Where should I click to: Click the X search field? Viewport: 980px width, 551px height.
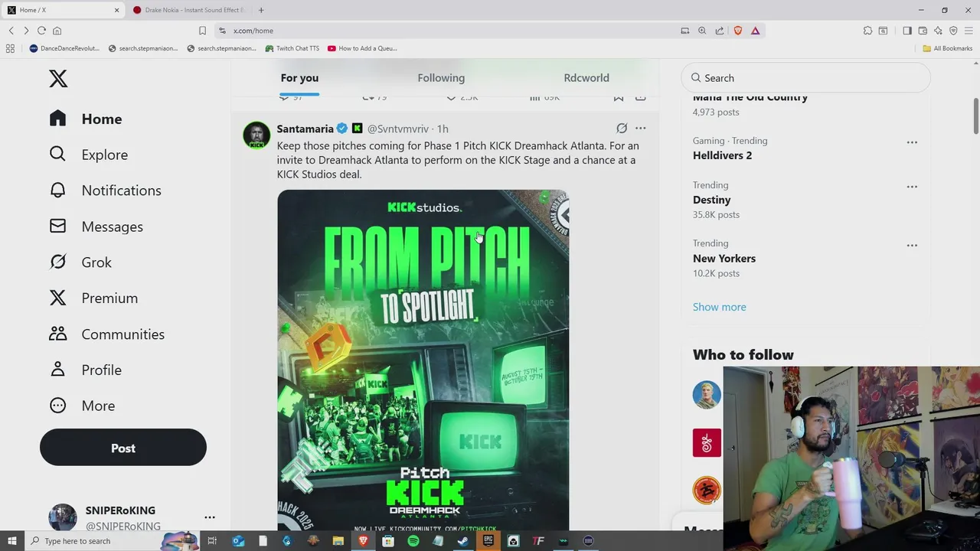pos(805,78)
